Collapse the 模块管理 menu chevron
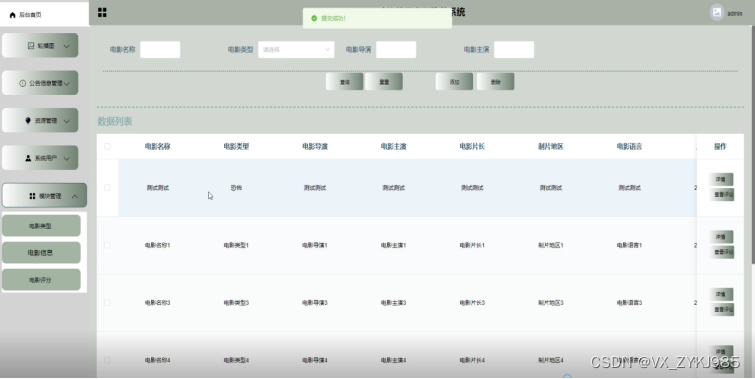Viewport: 755px width, 379px height. (75, 196)
